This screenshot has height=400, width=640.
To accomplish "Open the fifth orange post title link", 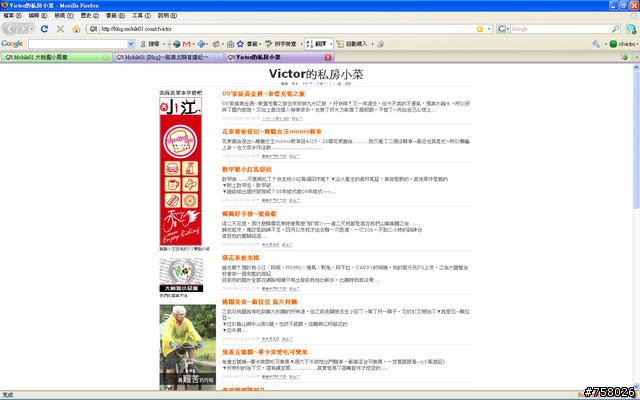I will pos(240,258).
